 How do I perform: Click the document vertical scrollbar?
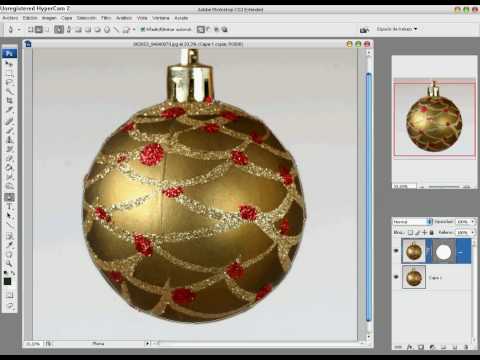[368, 197]
